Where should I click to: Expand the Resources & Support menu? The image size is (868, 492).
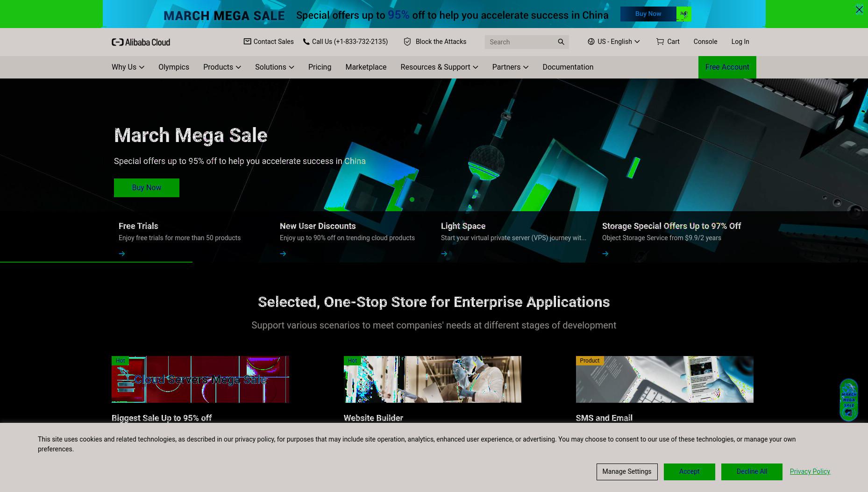pos(439,67)
